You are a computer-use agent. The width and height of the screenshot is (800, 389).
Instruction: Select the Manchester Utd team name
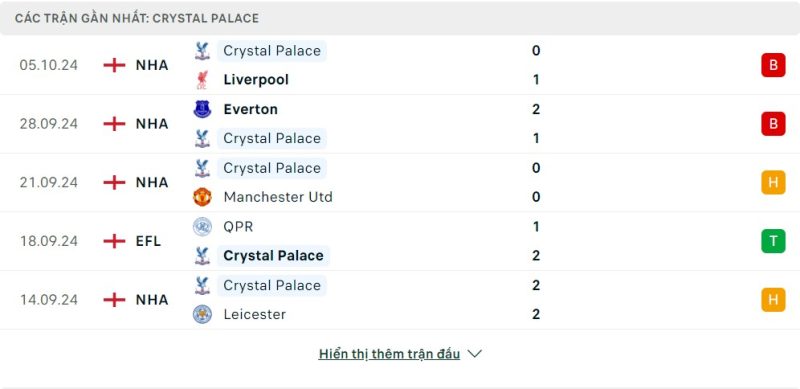pos(278,197)
